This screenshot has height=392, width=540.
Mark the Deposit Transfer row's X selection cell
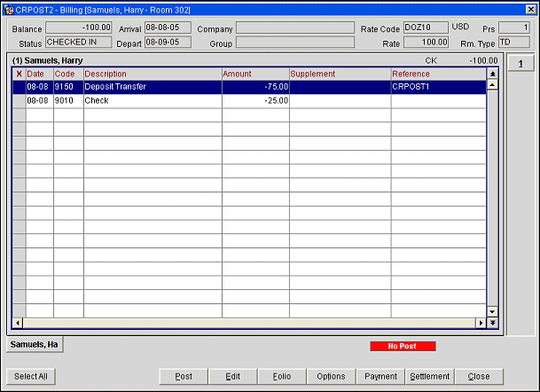pos(19,88)
